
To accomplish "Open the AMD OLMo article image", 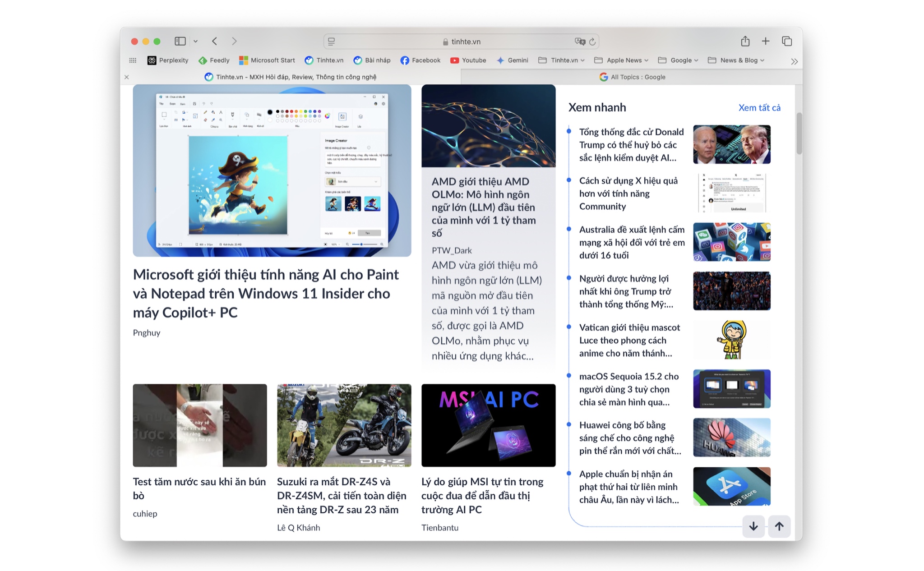I will (x=489, y=126).
